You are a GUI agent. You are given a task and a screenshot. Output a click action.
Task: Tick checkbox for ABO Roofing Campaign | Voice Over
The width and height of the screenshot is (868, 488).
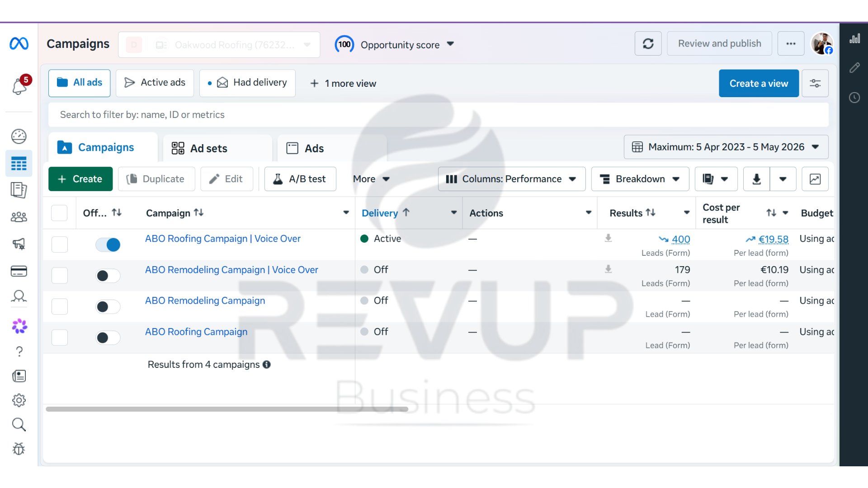point(60,244)
